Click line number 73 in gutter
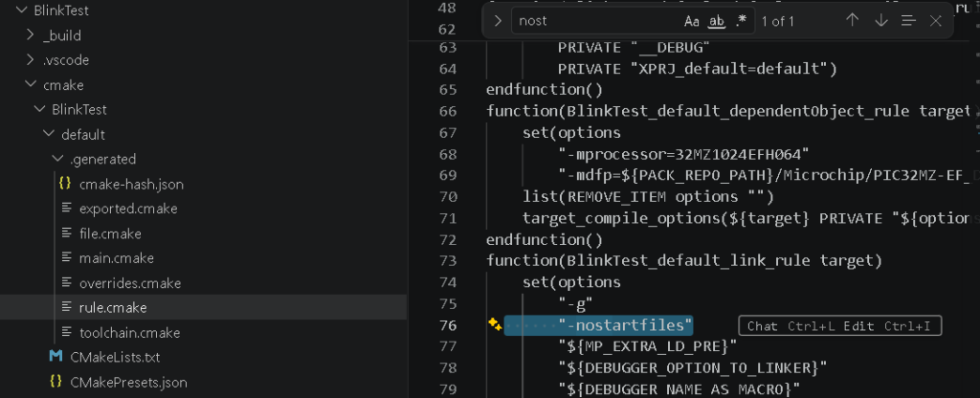 448,260
